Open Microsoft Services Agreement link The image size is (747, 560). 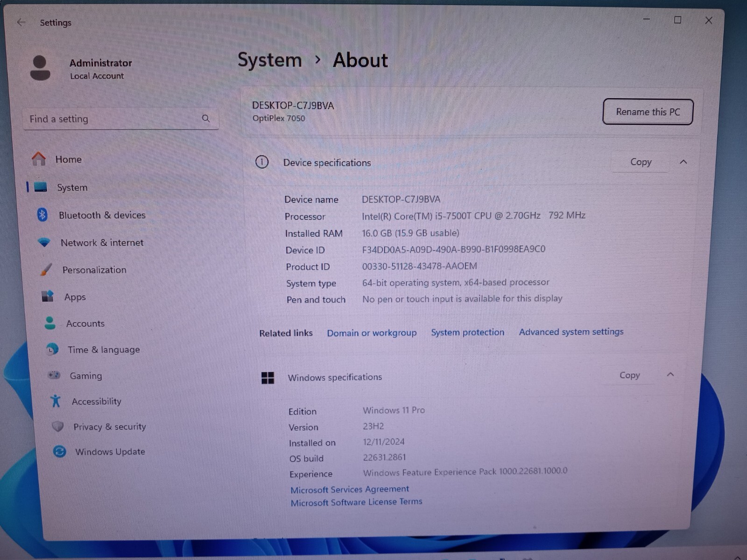click(350, 489)
